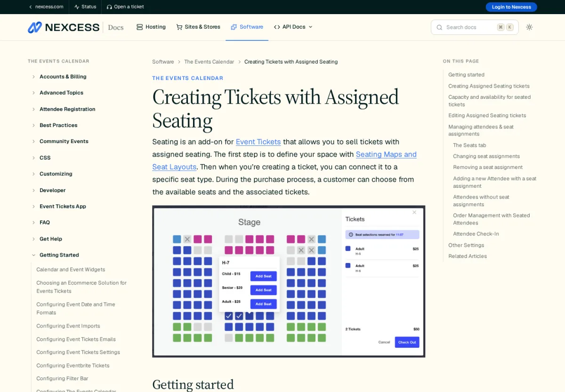Viewport: 565px width, 392px height.
Task: Toggle light/dark theme sun icon
Action: [529, 27]
